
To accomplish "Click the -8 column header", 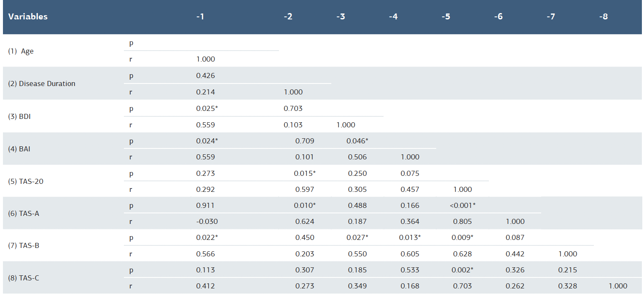I will [x=604, y=16].
